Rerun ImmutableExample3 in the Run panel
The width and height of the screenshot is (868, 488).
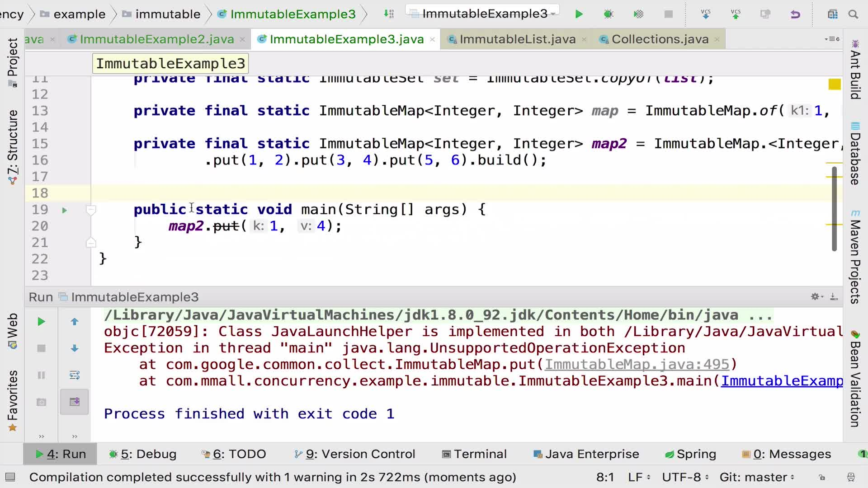tap(41, 322)
